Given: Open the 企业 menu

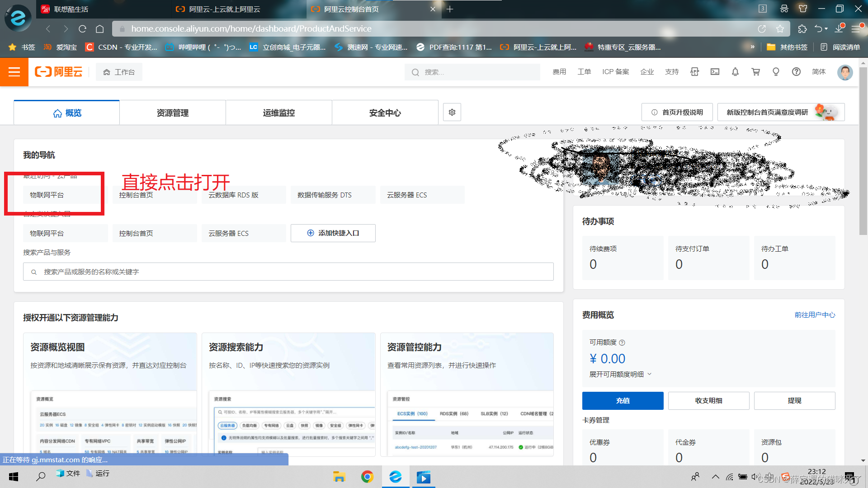Looking at the screenshot, I should click(647, 72).
